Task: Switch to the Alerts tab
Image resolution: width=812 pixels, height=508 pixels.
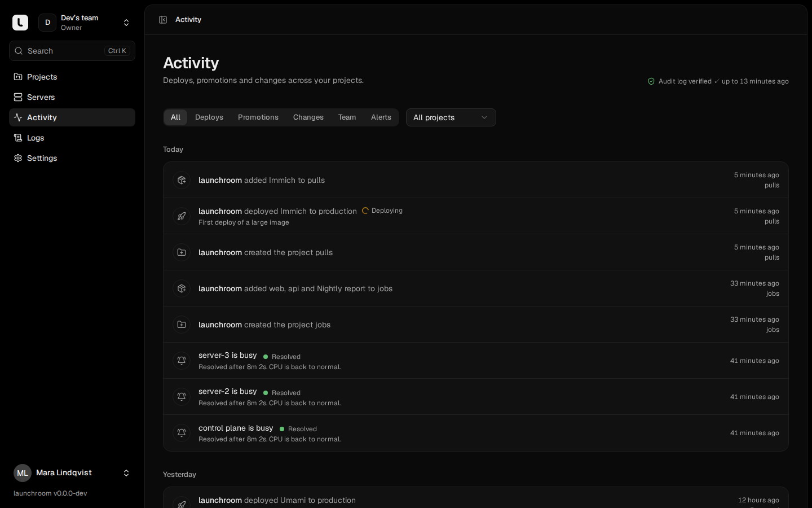Action: point(381,117)
